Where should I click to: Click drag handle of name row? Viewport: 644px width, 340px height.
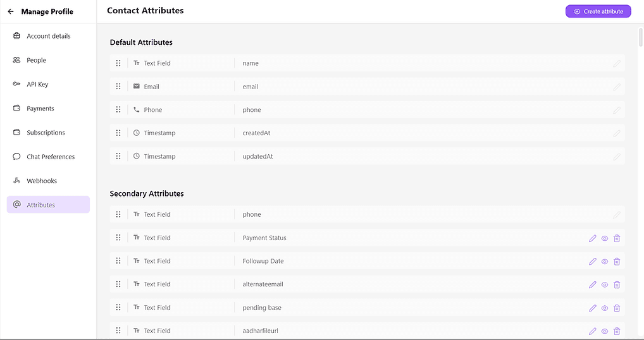pyautogui.click(x=118, y=63)
